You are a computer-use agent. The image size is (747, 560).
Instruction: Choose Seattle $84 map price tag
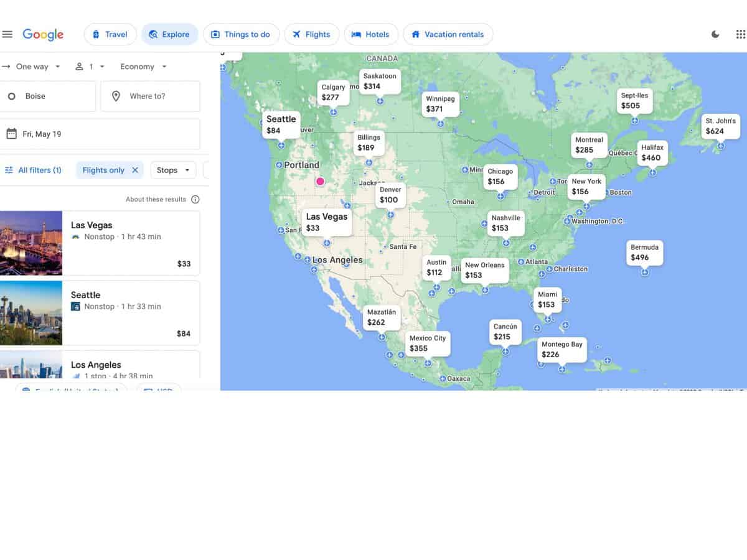pos(281,124)
